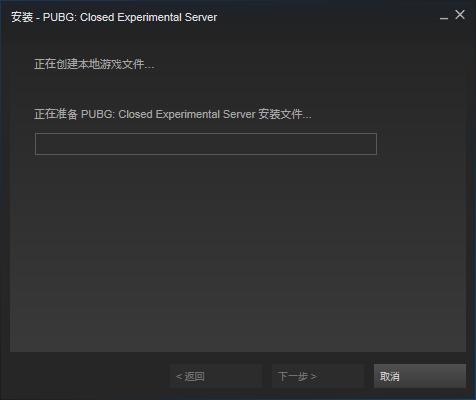Click the empty installation progress bar
Image resolution: width=476 pixels, height=400 pixels.
coord(206,144)
